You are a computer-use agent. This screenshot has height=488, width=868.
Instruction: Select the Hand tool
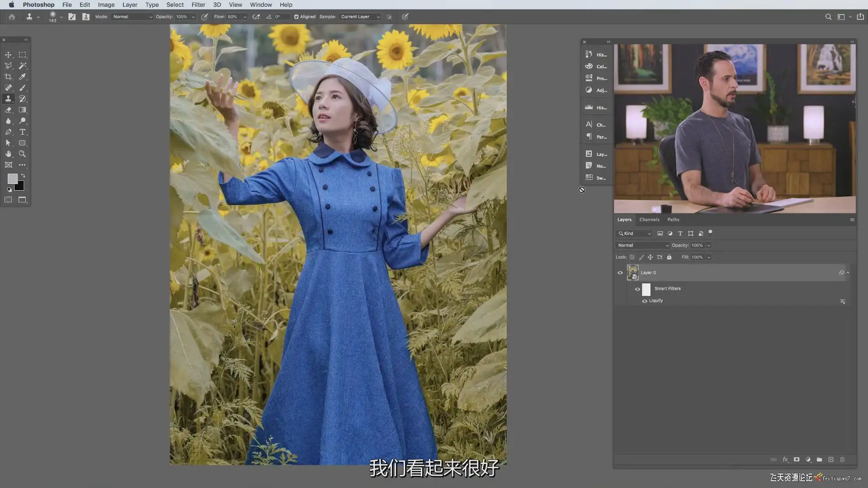tap(8, 154)
